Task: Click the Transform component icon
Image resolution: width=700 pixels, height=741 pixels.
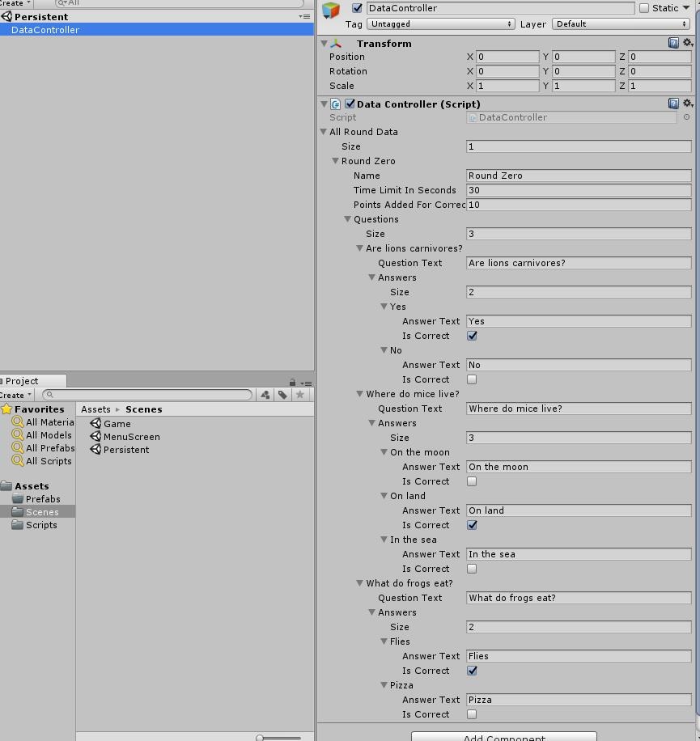Action: pos(336,44)
